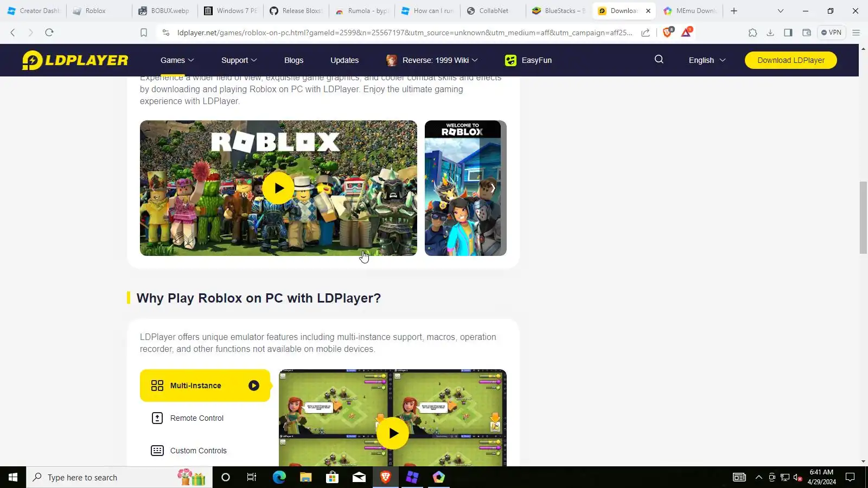
Task: Play the multi-instance demo video
Action: coord(392,433)
